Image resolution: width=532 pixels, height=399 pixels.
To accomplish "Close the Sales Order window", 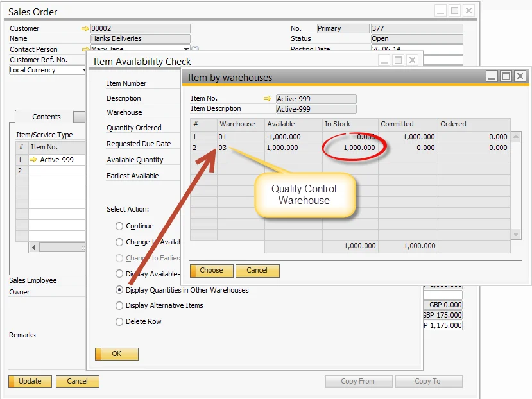I will click(468, 11).
